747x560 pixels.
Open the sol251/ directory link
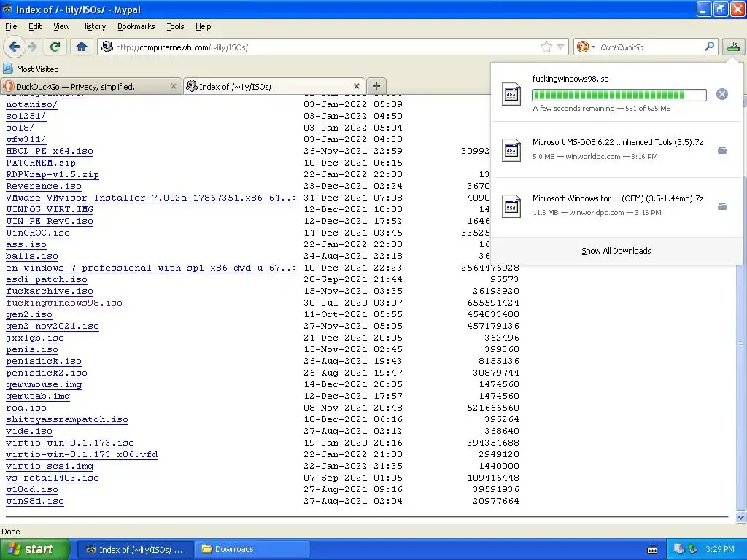coord(26,116)
